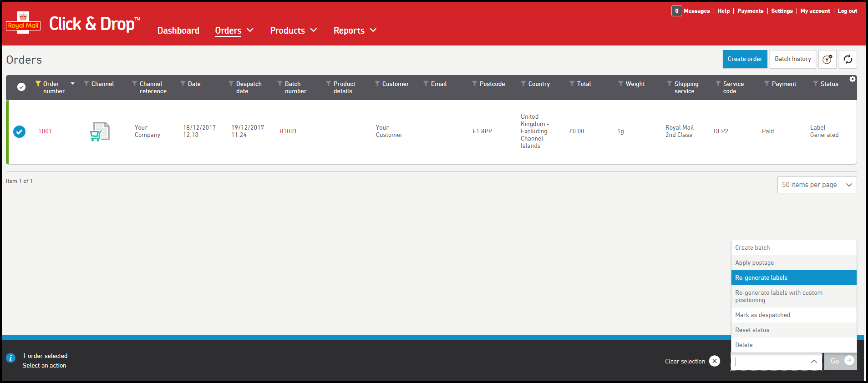Click the action selection input field
Viewport: 868px width, 383px height.
point(772,361)
